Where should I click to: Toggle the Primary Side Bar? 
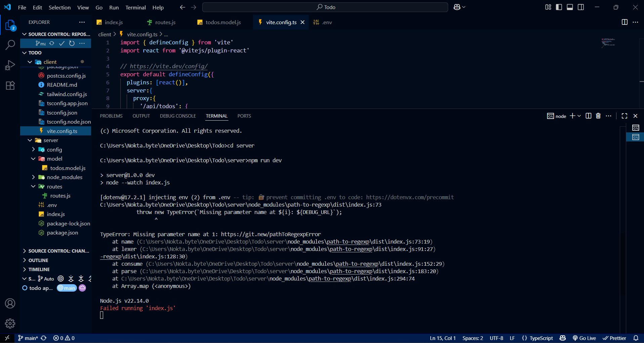click(559, 7)
